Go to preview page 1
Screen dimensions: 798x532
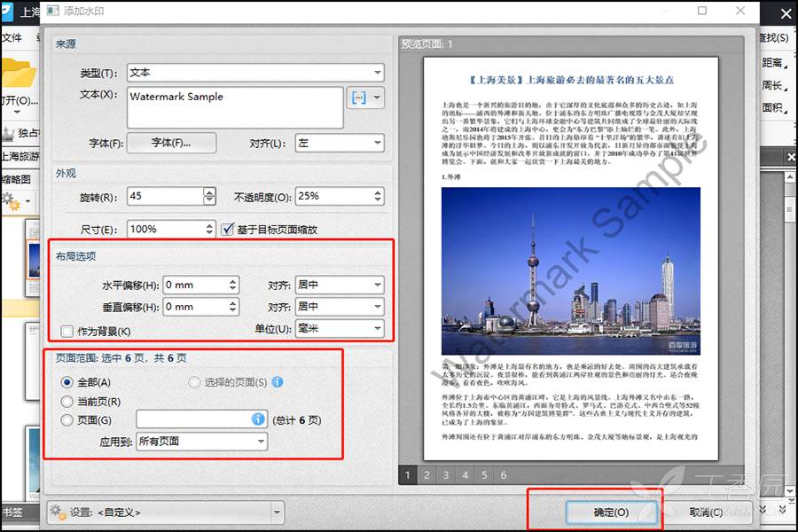[x=408, y=475]
